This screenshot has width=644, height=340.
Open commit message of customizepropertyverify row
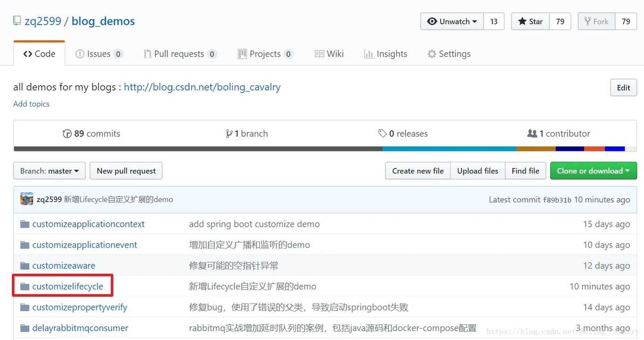299,307
